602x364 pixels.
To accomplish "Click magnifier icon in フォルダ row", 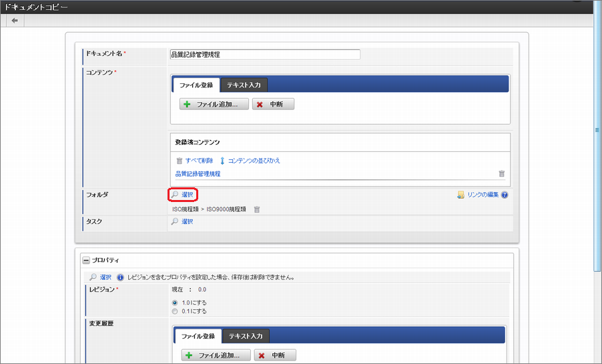I will pyautogui.click(x=175, y=195).
